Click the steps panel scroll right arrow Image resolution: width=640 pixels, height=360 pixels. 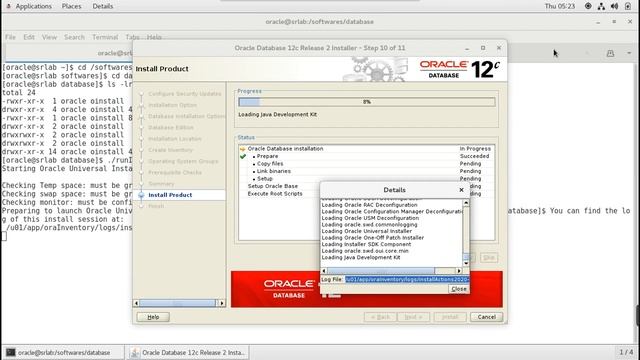tap(222, 303)
